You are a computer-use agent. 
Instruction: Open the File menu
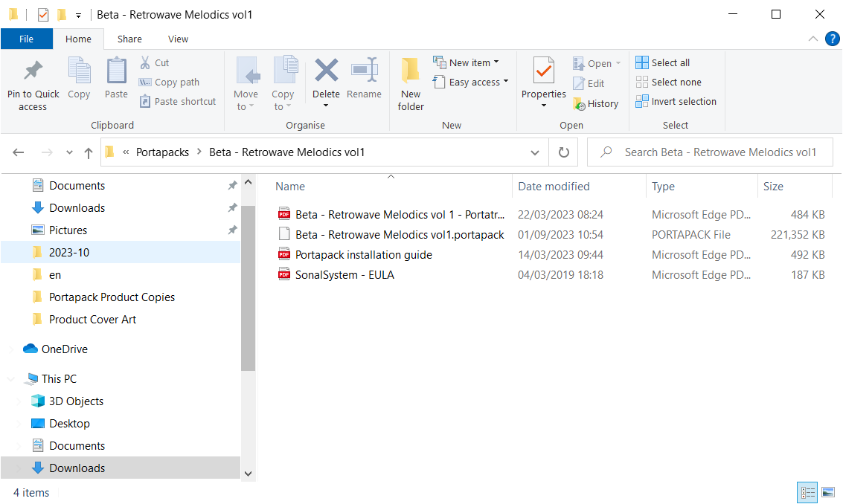[x=26, y=39]
